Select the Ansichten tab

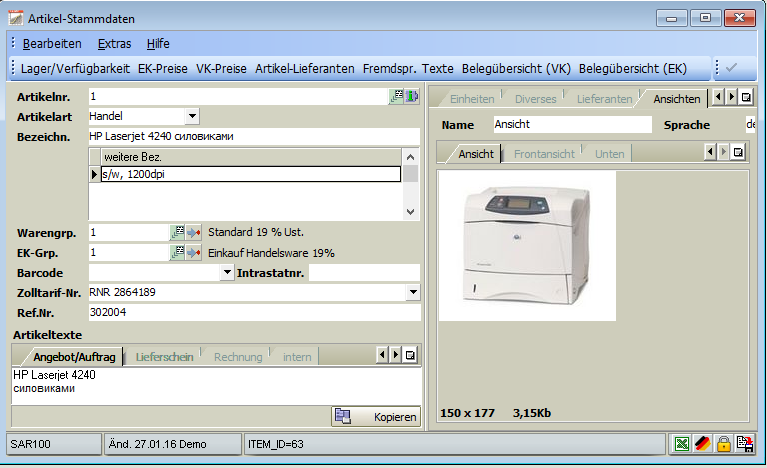(677, 99)
